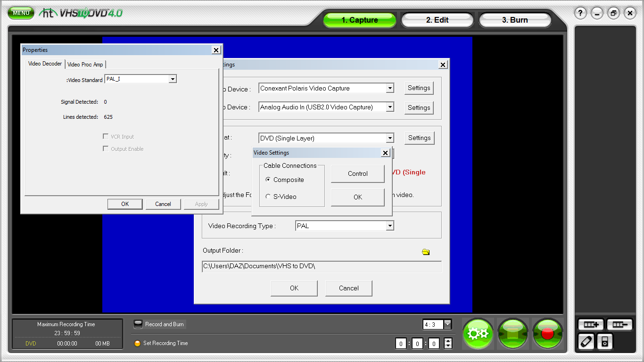Click the 00 MB size readout

[x=102, y=344]
